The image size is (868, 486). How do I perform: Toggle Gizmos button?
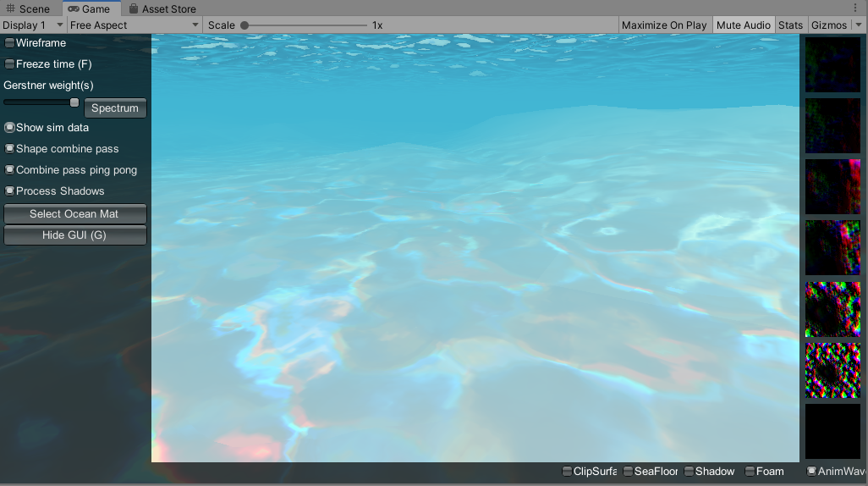tap(829, 25)
